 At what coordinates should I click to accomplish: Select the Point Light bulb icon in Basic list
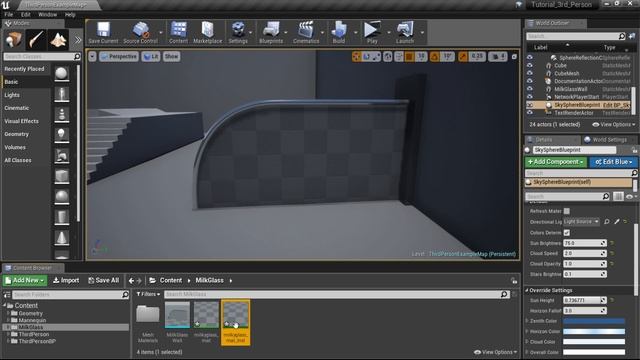[x=62, y=135]
